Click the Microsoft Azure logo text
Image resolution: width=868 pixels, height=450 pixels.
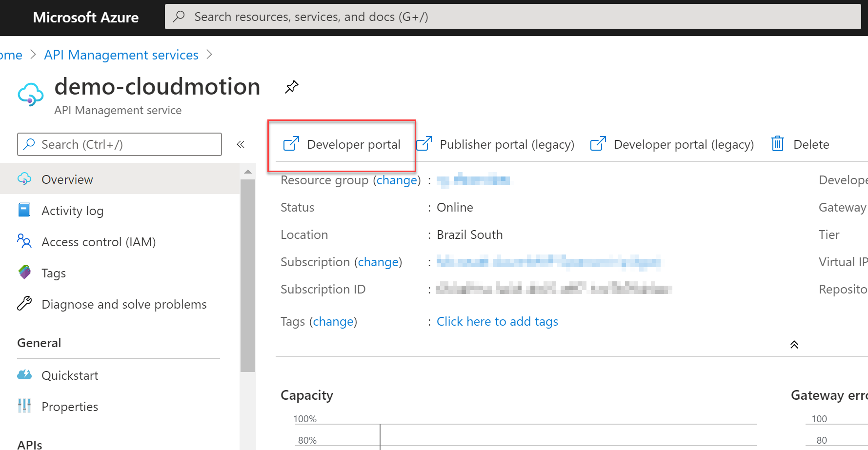click(x=86, y=17)
